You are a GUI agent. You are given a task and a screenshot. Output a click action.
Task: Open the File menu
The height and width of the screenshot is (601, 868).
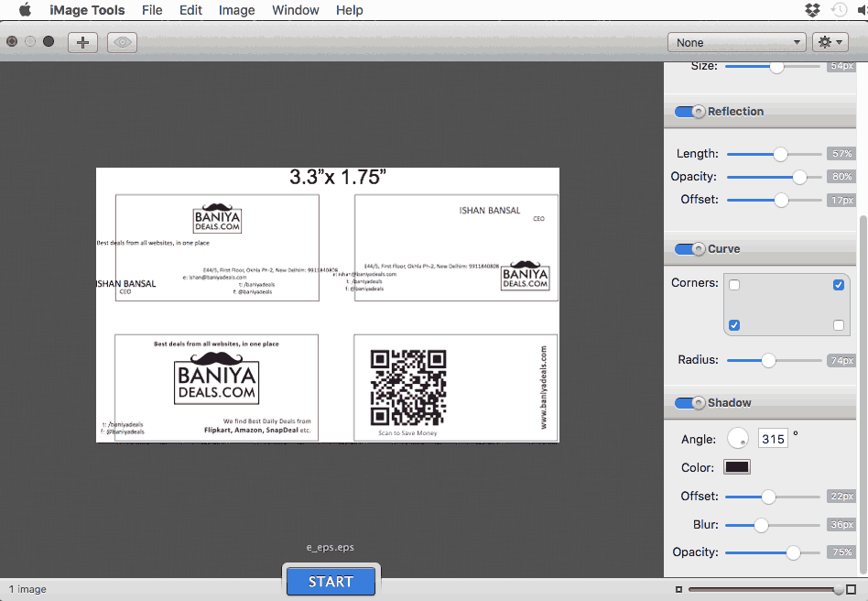click(152, 10)
